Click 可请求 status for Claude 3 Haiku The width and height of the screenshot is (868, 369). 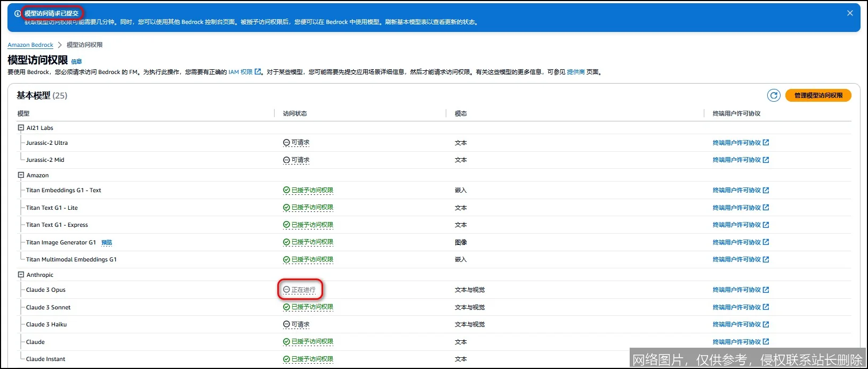coord(300,324)
